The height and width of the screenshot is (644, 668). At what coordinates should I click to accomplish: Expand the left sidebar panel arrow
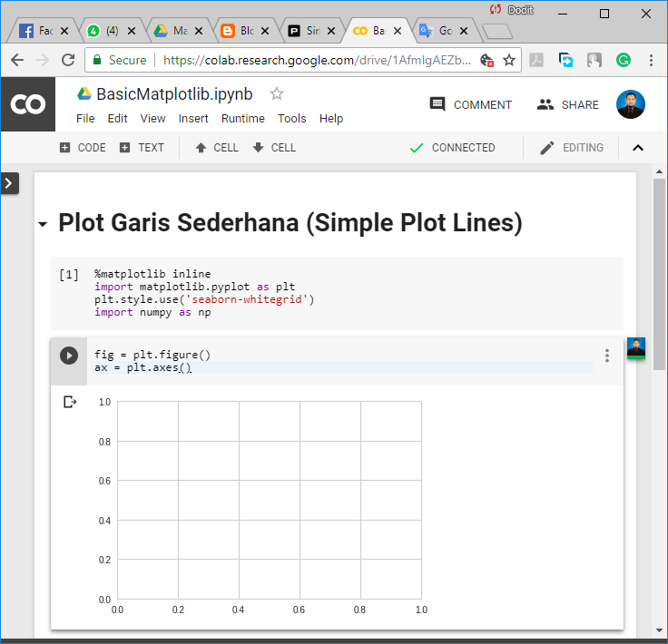tap(9, 183)
